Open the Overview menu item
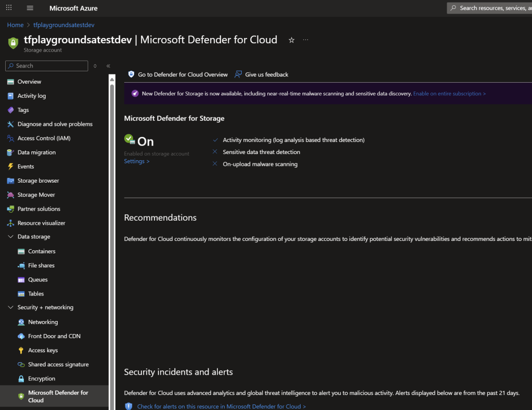This screenshot has width=532, height=410. (x=29, y=82)
